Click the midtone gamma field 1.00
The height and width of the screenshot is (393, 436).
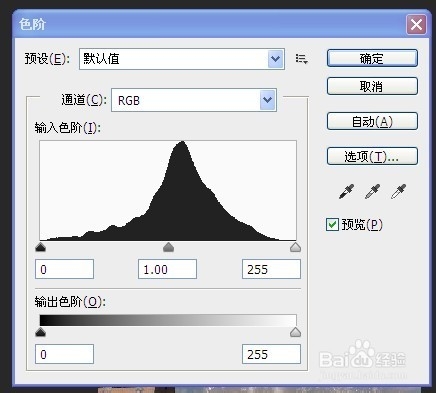(x=167, y=269)
